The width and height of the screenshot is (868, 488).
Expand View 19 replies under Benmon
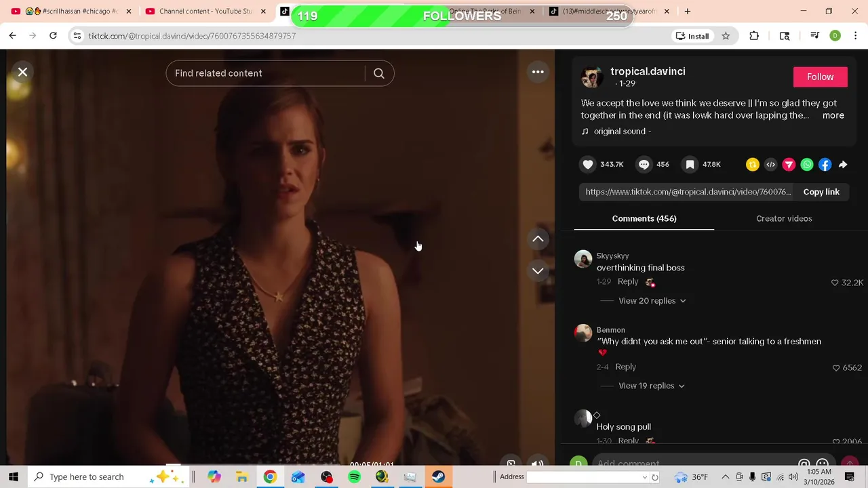[x=651, y=386]
